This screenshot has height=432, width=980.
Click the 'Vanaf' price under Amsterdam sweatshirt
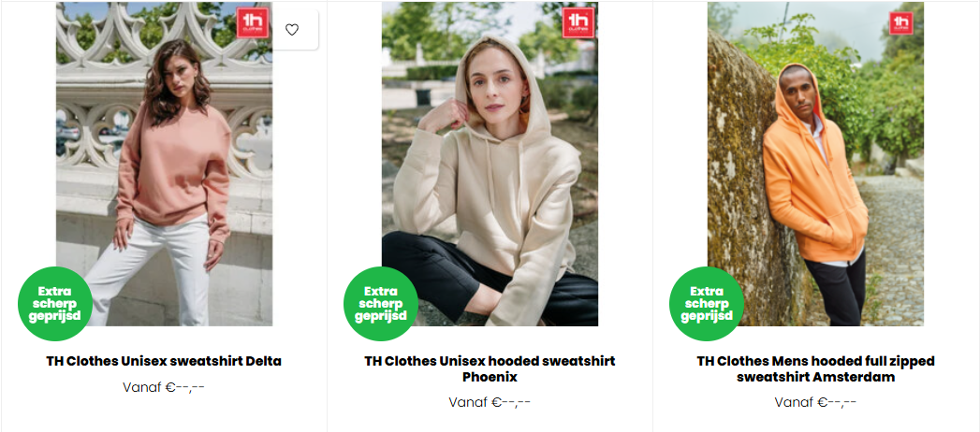(x=815, y=403)
